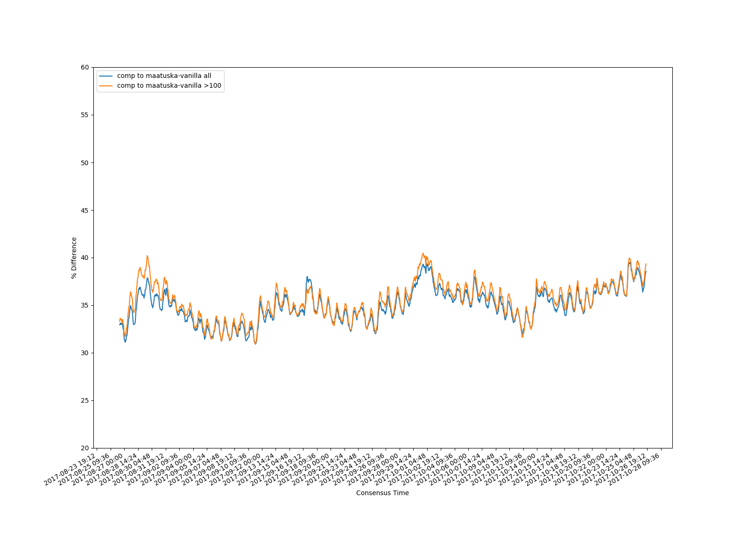Click x-axis date label '2017-10-14 00:00'
The image size is (747, 560).
coord(511,469)
